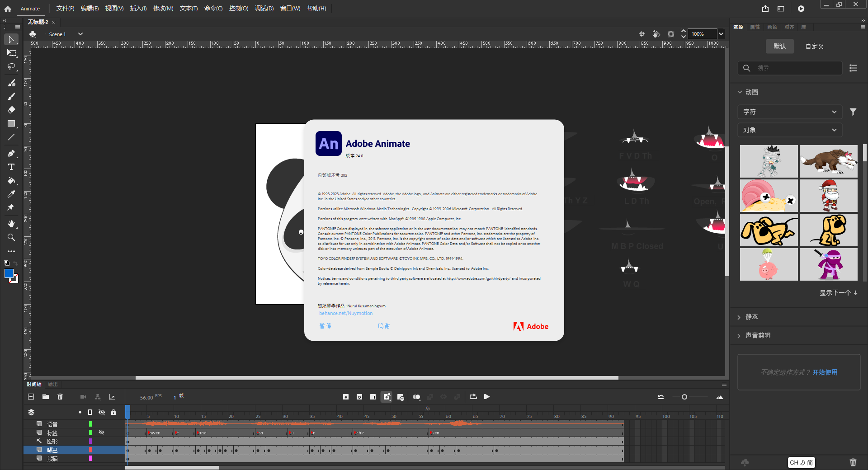Click the Quick Share export icon
Screen dimensions: 868x470
point(765,9)
